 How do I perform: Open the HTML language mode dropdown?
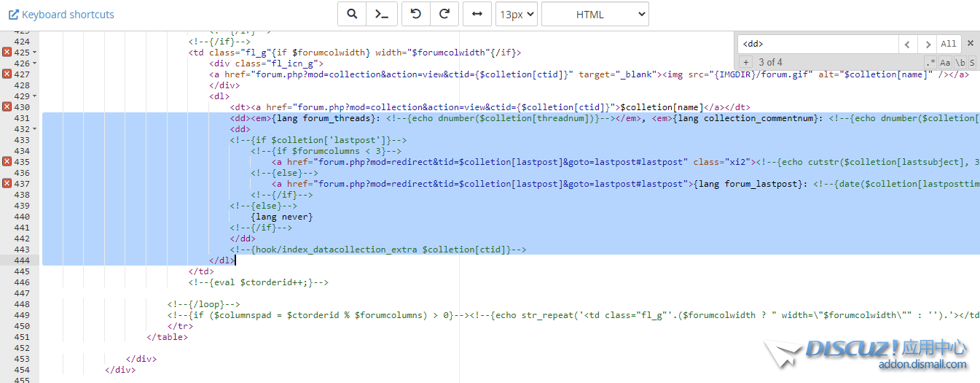(595, 15)
